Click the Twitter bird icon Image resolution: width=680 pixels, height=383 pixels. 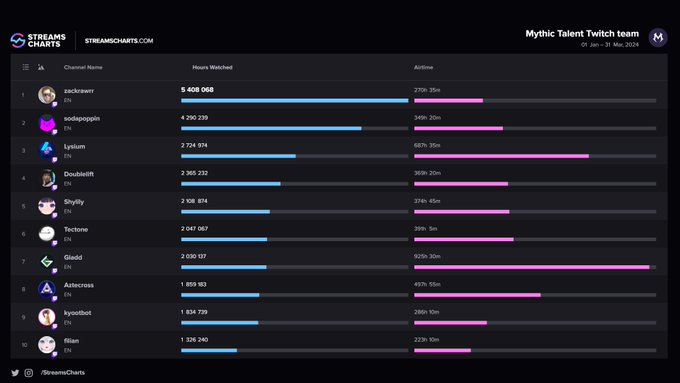tap(15, 373)
